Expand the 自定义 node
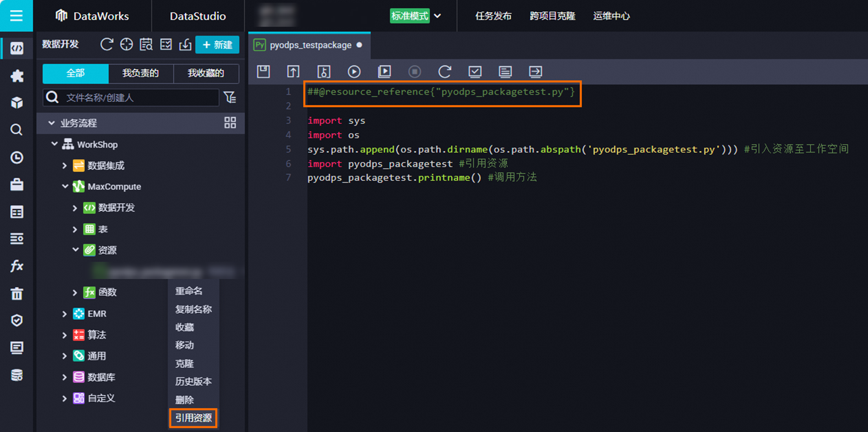 coord(64,398)
